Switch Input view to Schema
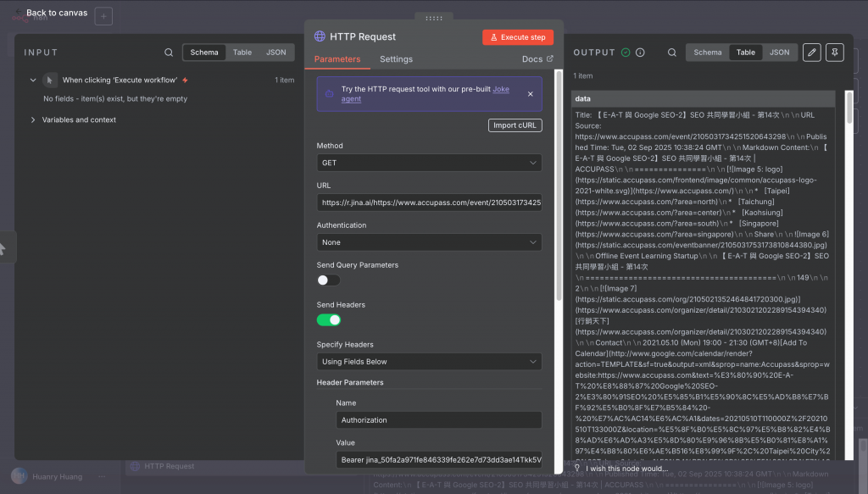Viewport: 868px width, 494px height. click(x=204, y=52)
